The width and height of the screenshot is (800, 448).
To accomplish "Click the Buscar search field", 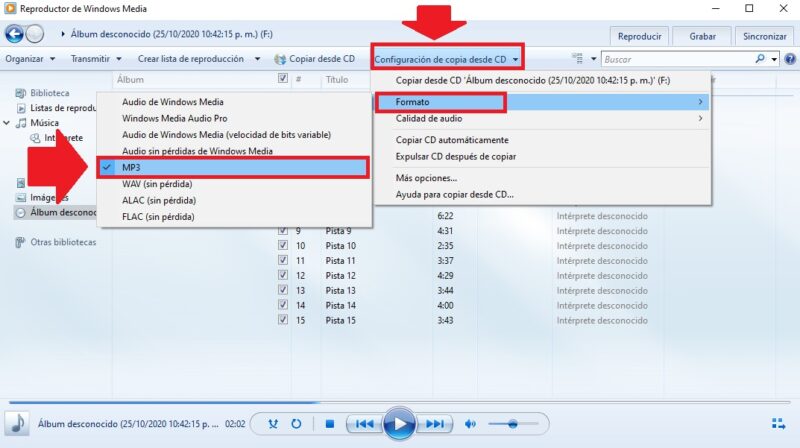I will tap(679, 59).
